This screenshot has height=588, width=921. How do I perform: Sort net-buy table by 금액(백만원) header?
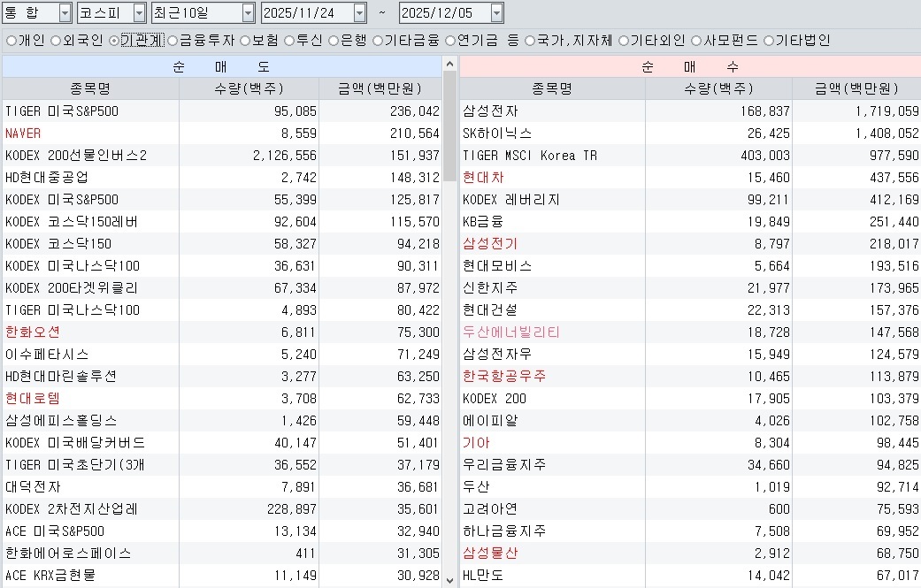pyautogui.click(x=857, y=88)
